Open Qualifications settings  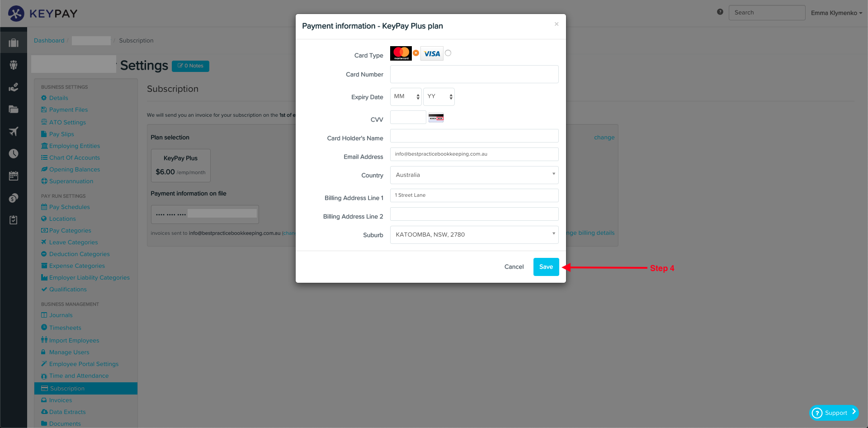point(67,289)
